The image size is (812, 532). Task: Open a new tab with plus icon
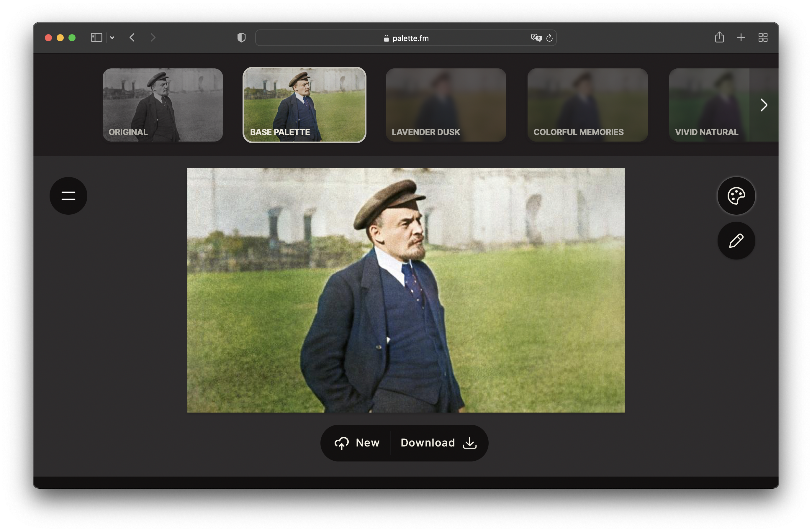point(741,37)
